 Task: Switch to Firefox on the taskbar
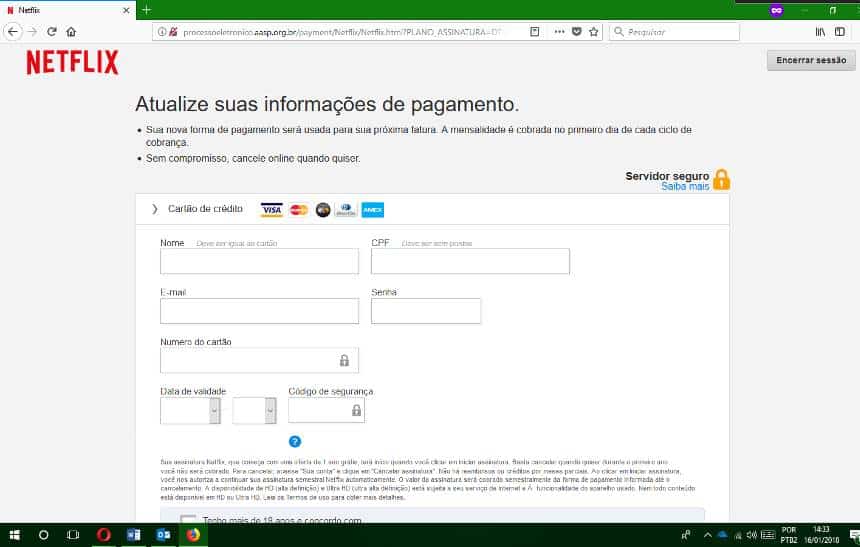(193, 535)
